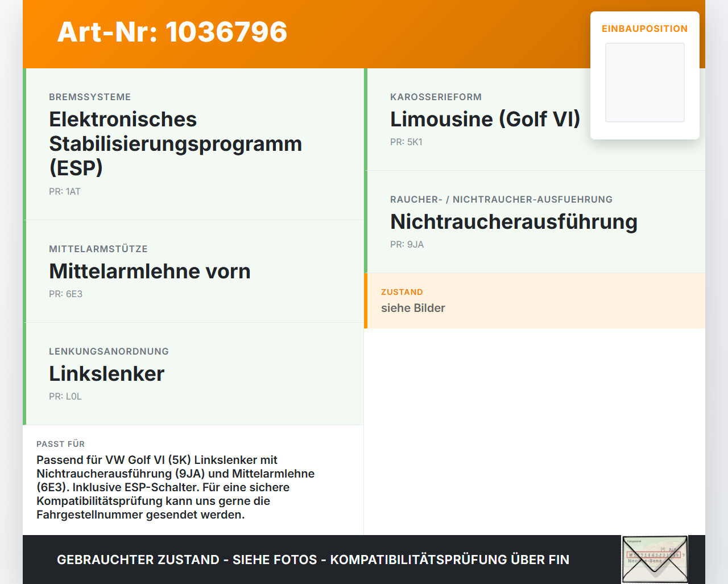The width and height of the screenshot is (728, 584).
Task: Select the GEBRAUCHTER ZUSTAND footer banner text
Action: coord(313,560)
